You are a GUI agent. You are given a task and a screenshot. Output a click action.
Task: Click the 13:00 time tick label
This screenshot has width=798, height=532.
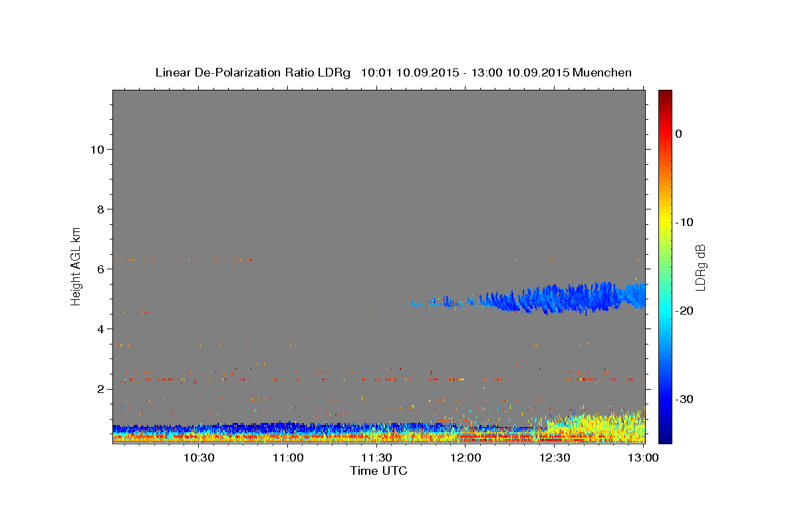(x=643, y=458)
